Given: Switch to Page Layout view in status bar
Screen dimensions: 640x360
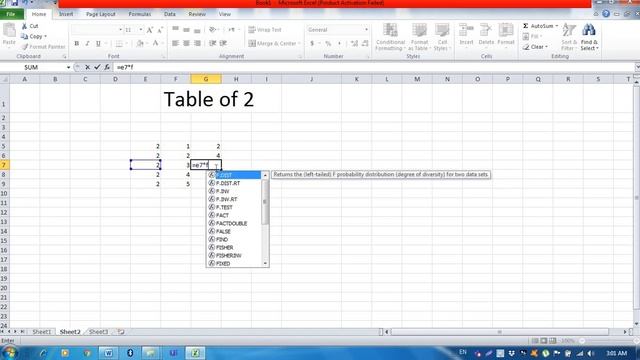Looking at the screenshot, I should [x=544, y=340].
